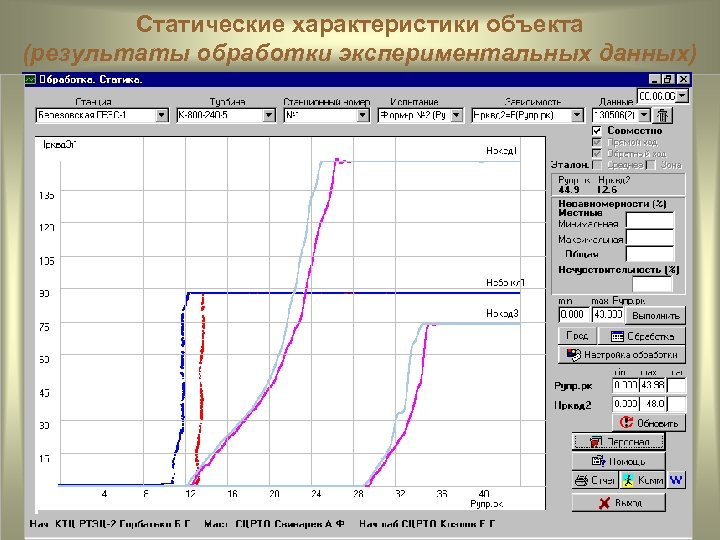Click the 44.9 cursor readout value
This screenshot has height=540, width=720.
pos(569,190)
